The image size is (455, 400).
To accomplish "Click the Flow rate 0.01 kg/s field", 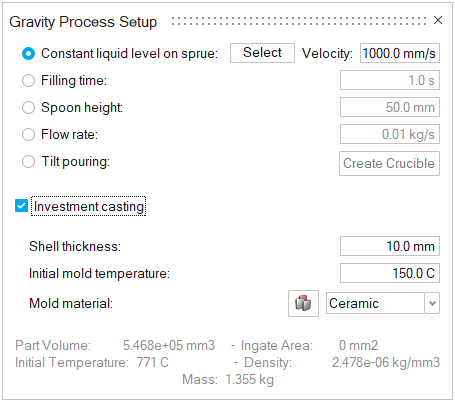I will tap(390, 134).
